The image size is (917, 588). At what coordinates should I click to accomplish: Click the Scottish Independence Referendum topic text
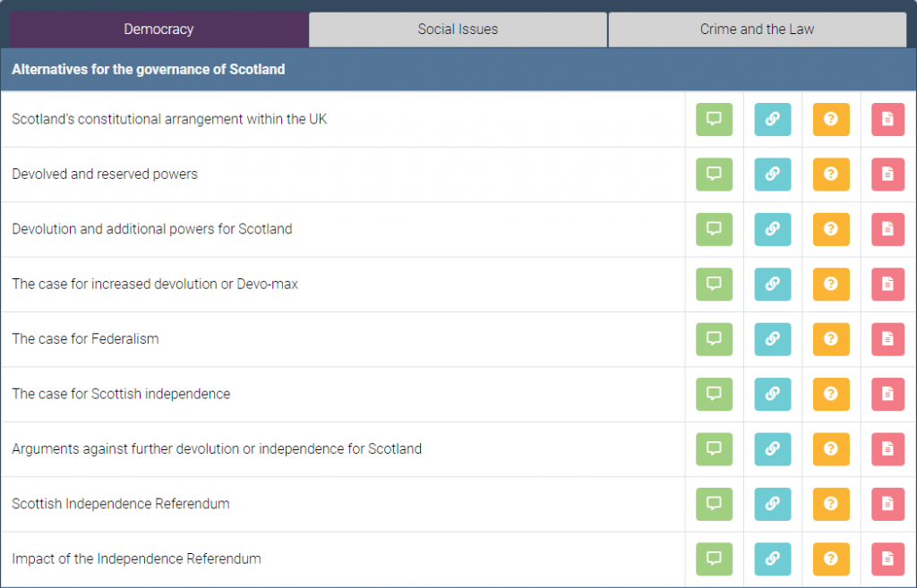[x=121, y=504]
